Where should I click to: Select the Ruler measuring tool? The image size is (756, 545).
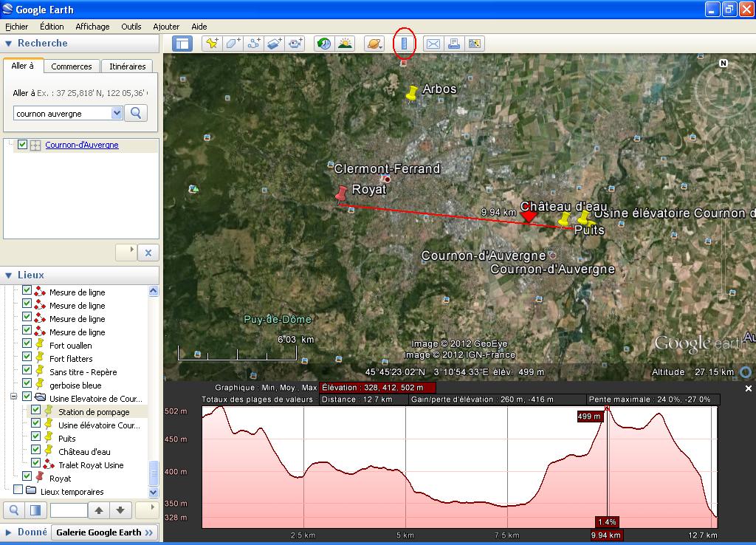click(404, 44)
